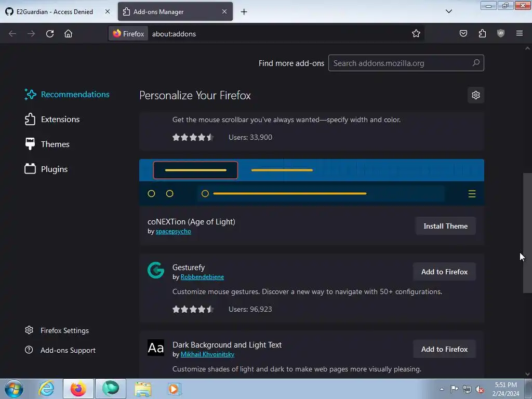The width and height of the screenshot is (532, 399).
Task: Click the taskbar clock showing 5:51 PM
Action: pyautogui.click(x=506, y=389)
